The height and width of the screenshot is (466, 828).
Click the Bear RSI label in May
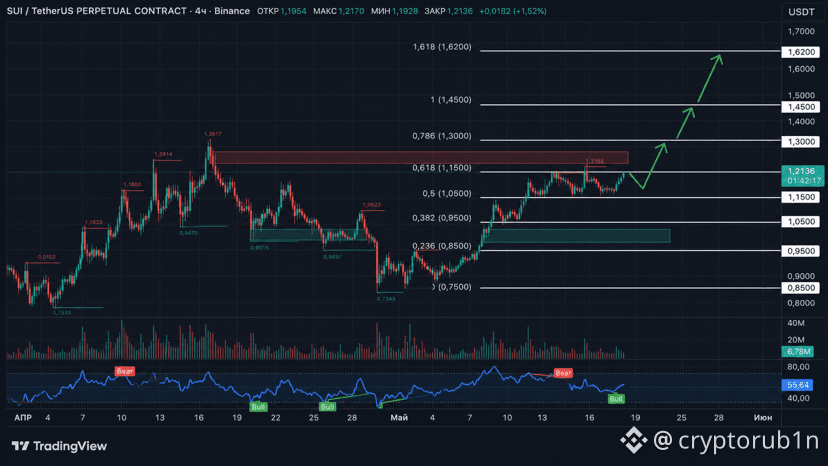click(563, 373)
